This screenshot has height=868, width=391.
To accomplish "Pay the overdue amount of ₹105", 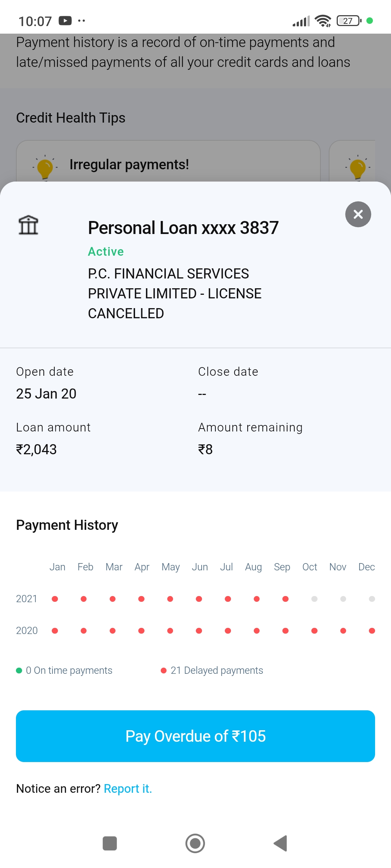I will coord(195,736).
